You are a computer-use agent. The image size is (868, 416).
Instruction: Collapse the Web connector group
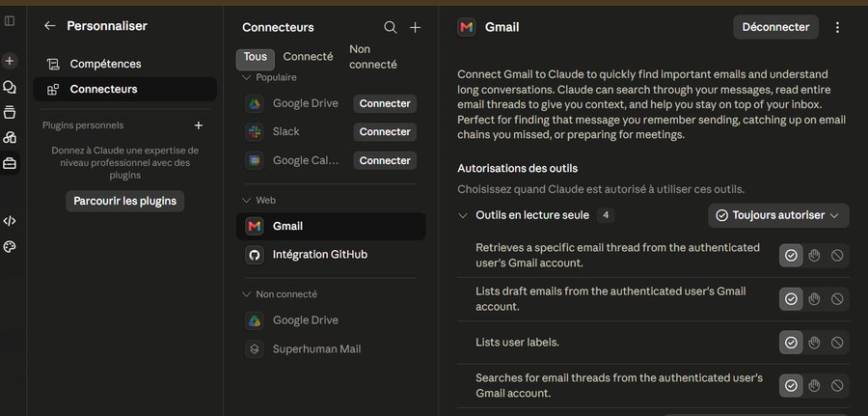tap(247, 200)
